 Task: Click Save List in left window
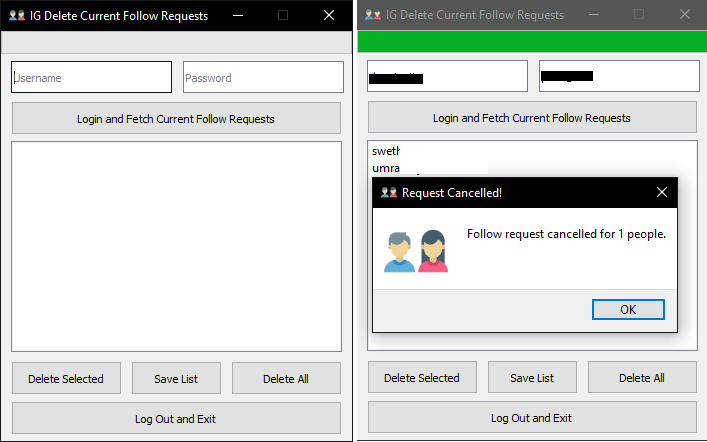pos(176,378)
